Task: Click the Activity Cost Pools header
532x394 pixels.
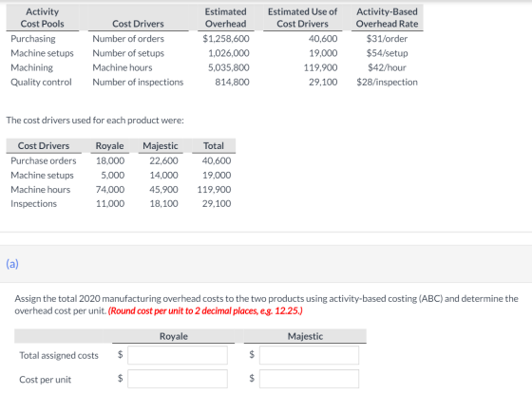Action: [42, 18]
